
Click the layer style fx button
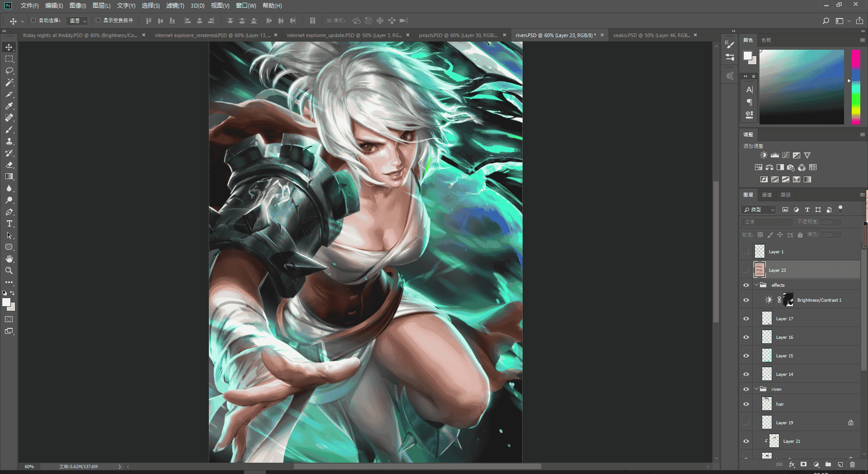[792, 465]
